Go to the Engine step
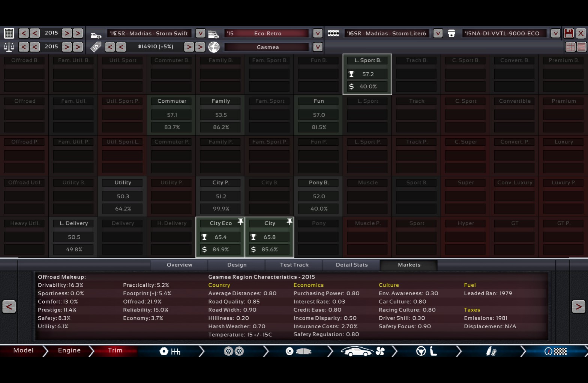The image size is (588, 383). 69,350
